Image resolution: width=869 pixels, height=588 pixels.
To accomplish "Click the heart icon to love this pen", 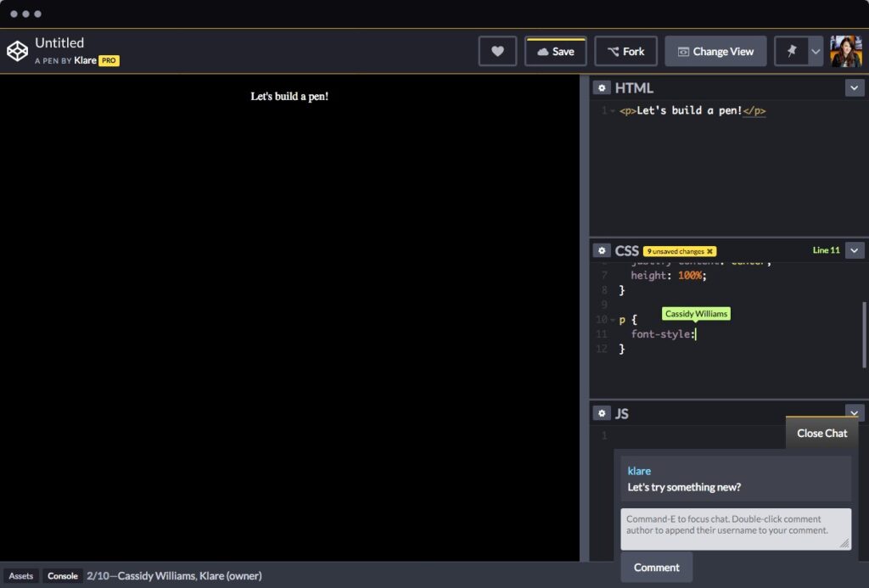I will click(497, 51).
